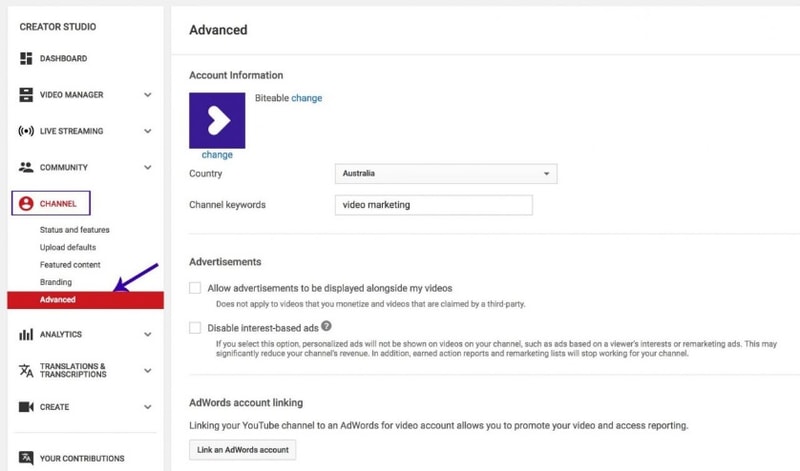Viewport: 800px width, 471px height.
Task: Click the Live Streaming label
Action: [x=71, y=131]
